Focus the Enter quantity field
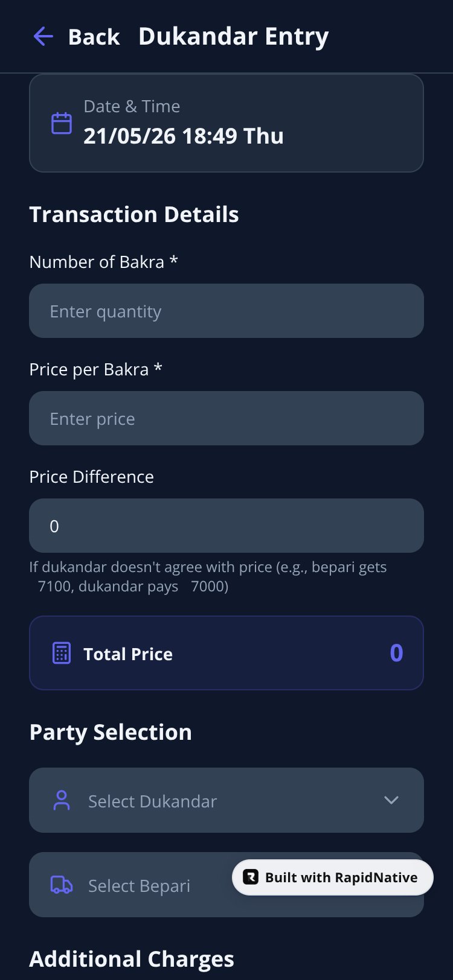The width and height of the screenshot is (453, 980). click(226, 311)
